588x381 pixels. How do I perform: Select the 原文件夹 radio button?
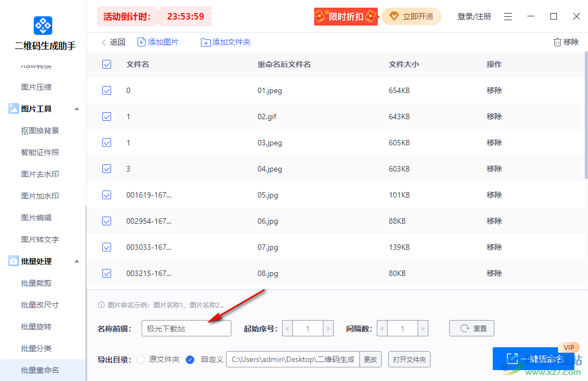coord(140,359)
